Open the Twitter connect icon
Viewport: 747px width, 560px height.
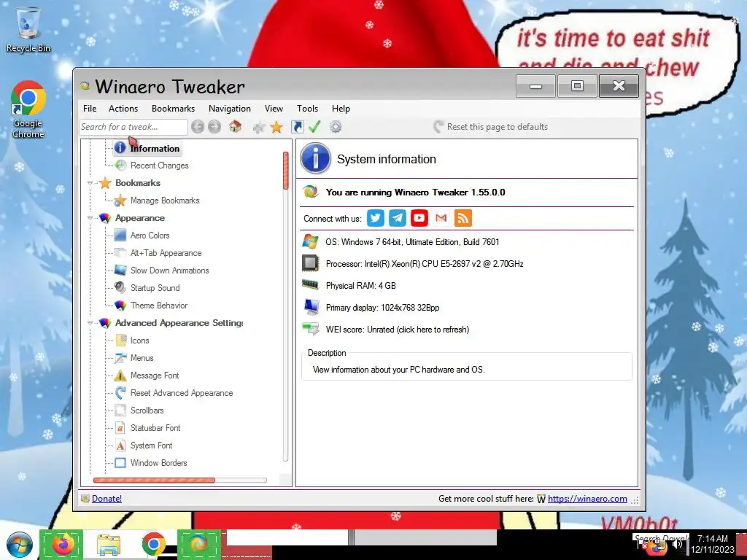(x=376, y=218)
